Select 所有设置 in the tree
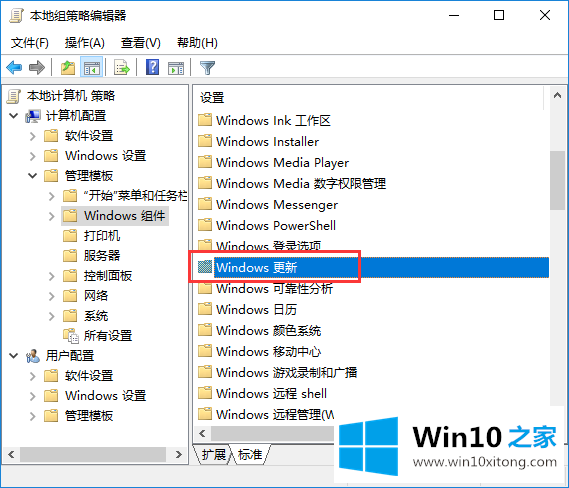This screenshot has height=488, width=569. tap(108, 336)
